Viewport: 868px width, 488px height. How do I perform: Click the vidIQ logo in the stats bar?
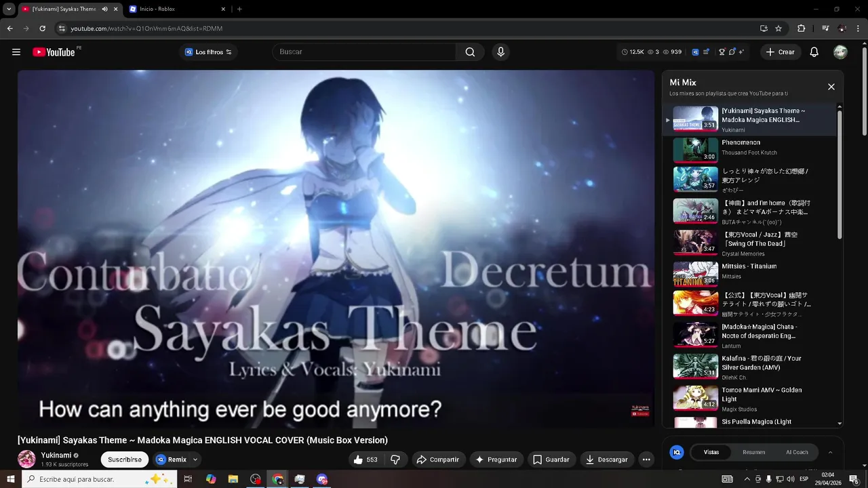695,52
